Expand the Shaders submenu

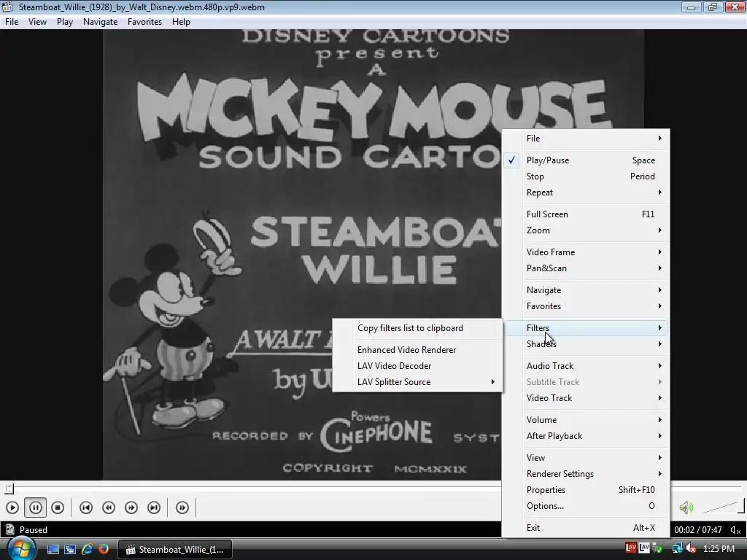coord(586,344)
